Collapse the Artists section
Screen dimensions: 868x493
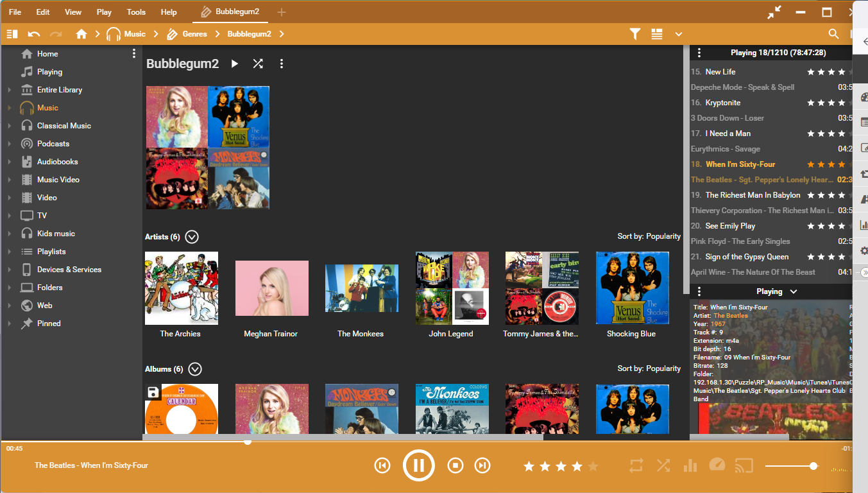[x=192, y=237]
